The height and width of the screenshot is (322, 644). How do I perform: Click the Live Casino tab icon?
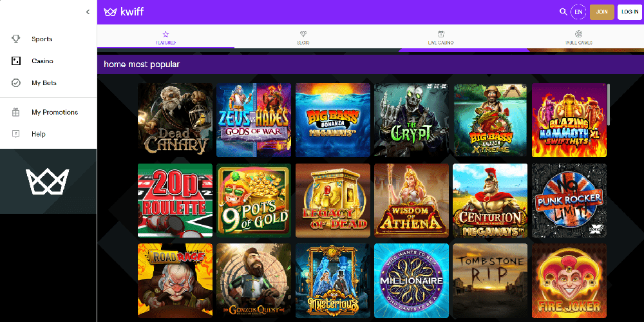pyautogui.click(x=440, y=33)
